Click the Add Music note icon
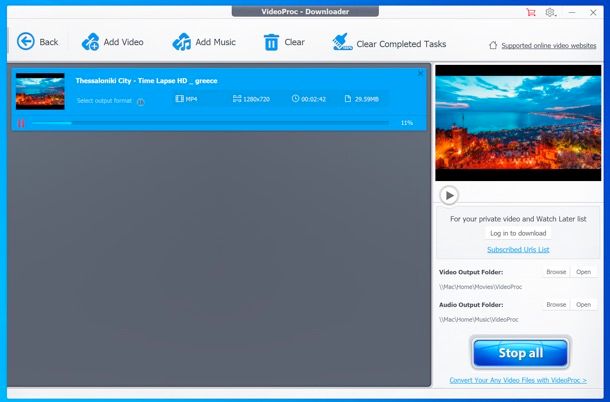Screen dimensions: 610x402 pos(182,42)
